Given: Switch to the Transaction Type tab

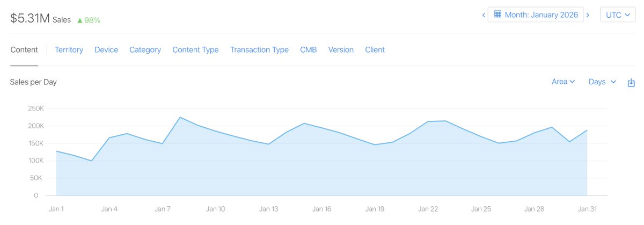Looking at the screenshot, I should click(x=259, y=49).
